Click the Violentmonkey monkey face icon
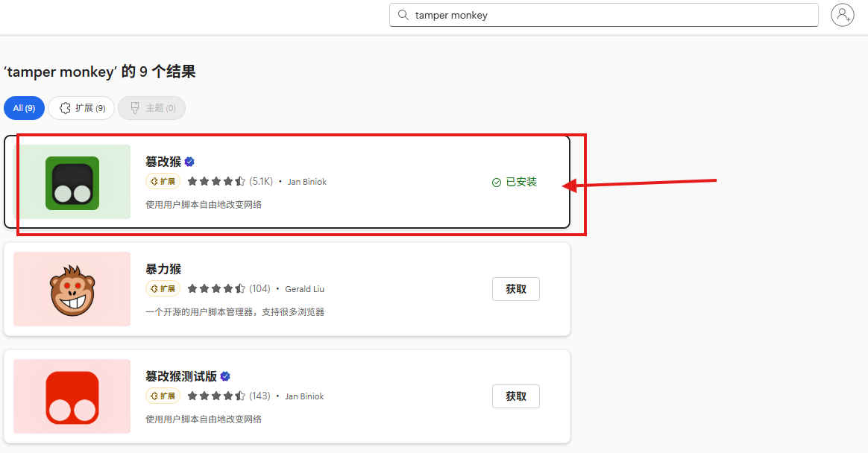 click(72, 291)
